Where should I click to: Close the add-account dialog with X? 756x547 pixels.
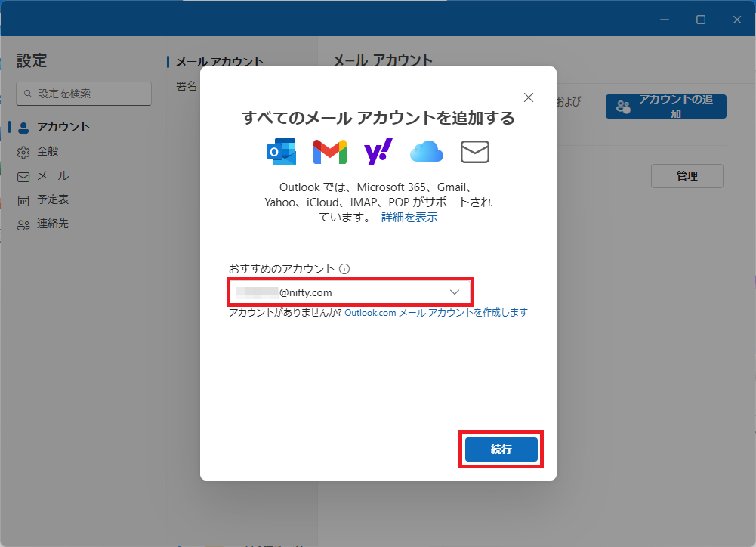[x=529, y=97]
